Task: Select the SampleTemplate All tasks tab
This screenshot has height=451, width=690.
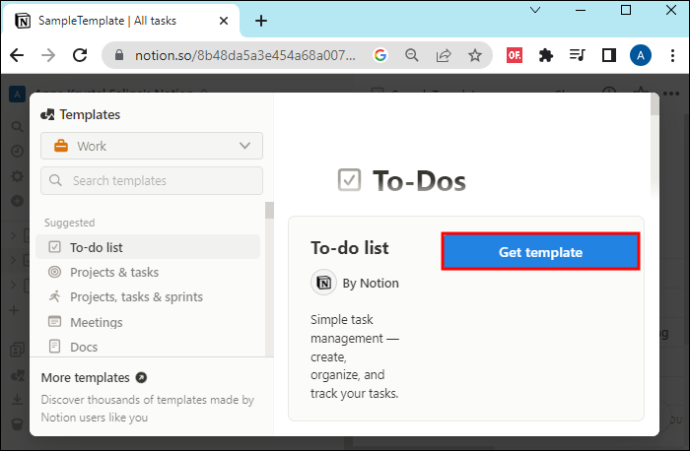Action: click(x=121, y=21)
